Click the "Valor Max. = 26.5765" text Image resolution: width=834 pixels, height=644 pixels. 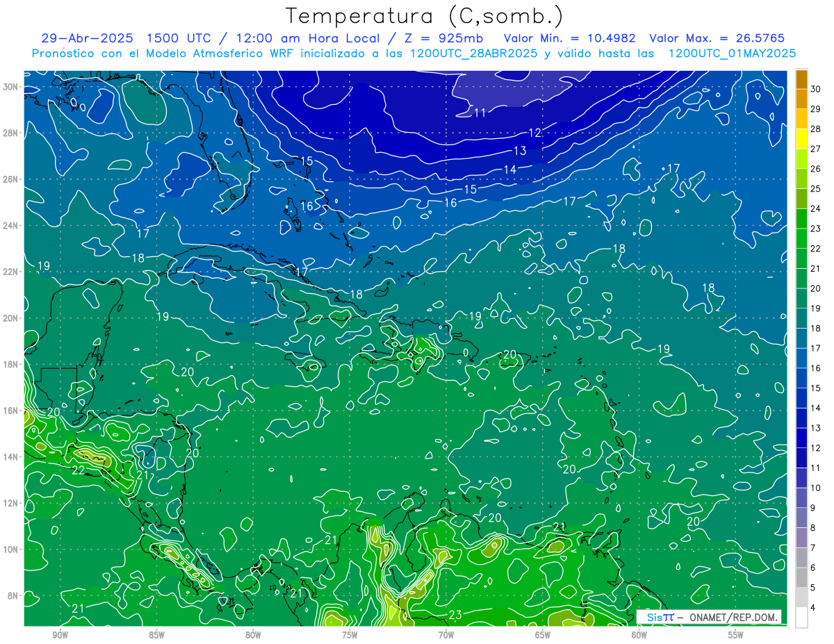[x=717, y=38]
